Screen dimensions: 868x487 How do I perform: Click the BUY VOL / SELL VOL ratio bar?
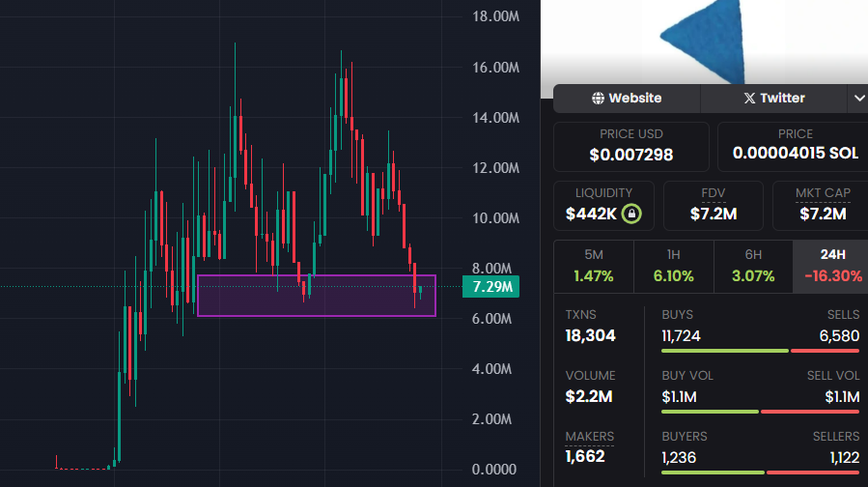tap(760, 412)
